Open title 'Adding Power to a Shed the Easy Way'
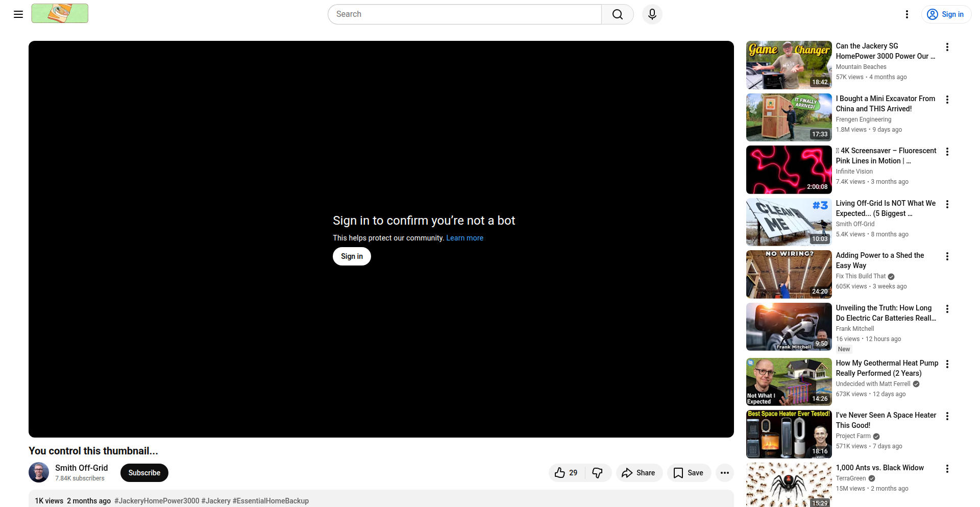The height and width of the screenshot is (507, 980). tap(880, 260)
